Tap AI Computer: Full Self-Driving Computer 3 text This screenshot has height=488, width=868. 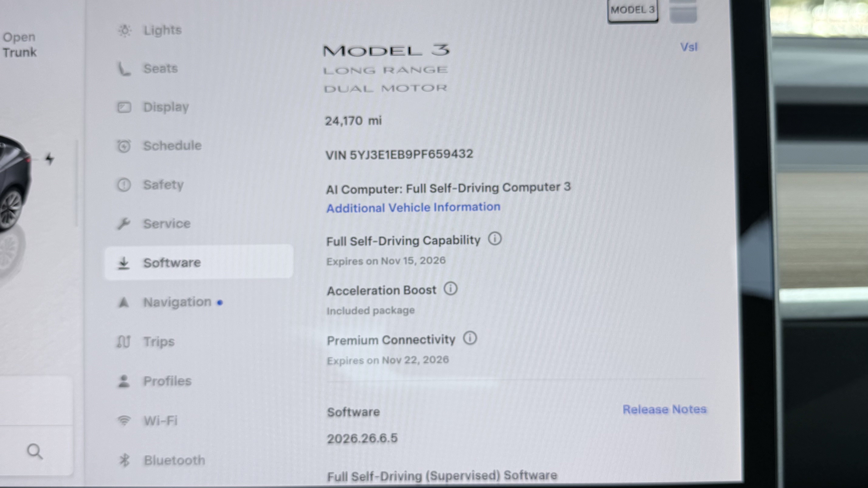click(x=448, y=188)
